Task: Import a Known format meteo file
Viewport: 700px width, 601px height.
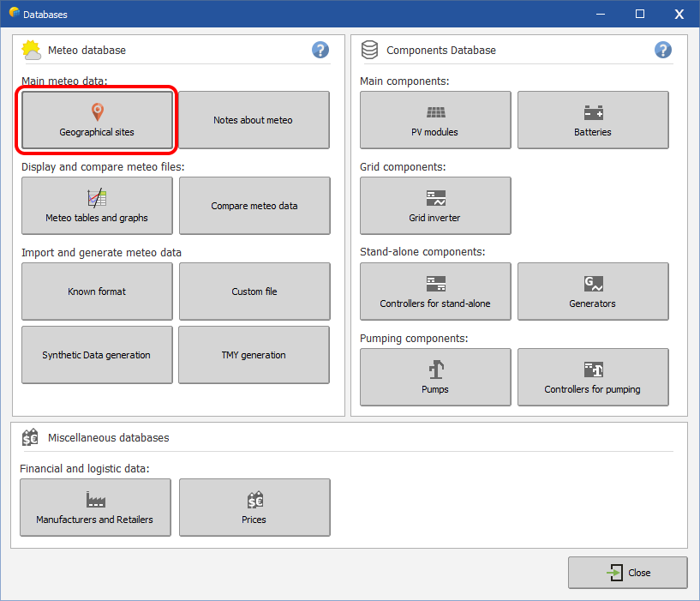Action: [97, 291]
